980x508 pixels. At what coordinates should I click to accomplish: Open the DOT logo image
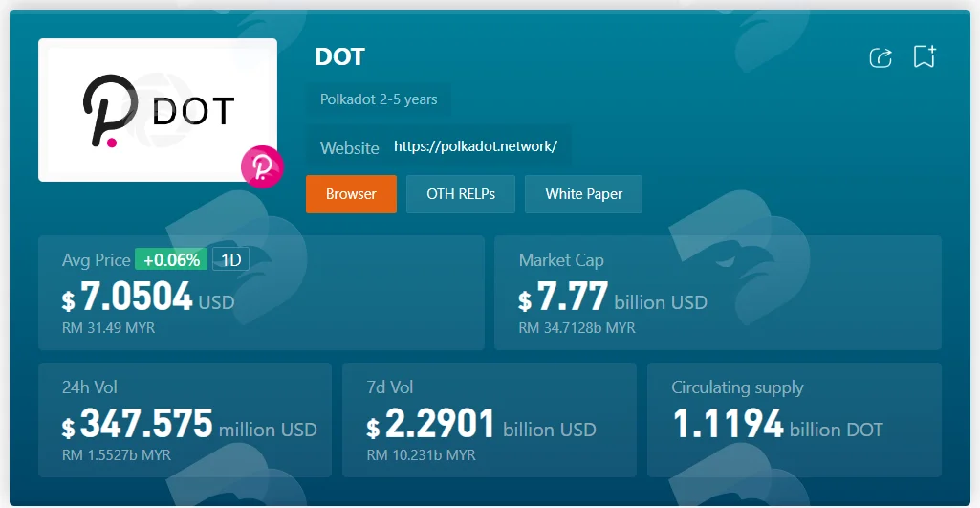(158, 110)
